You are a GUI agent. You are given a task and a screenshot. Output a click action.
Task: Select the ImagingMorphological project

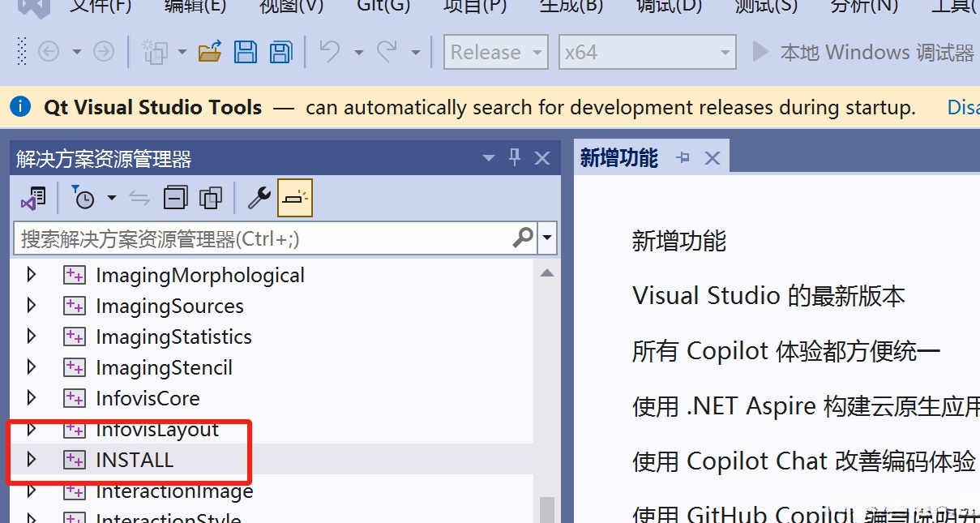[200, 275]
